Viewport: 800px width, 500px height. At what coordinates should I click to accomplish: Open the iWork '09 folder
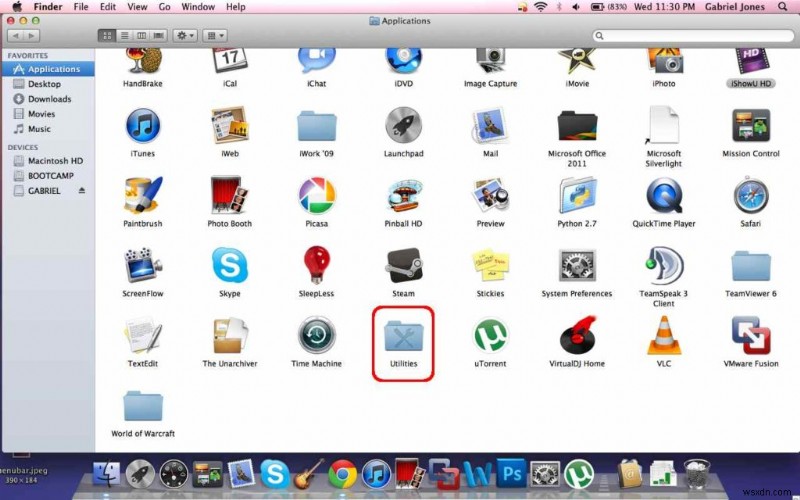316,126
